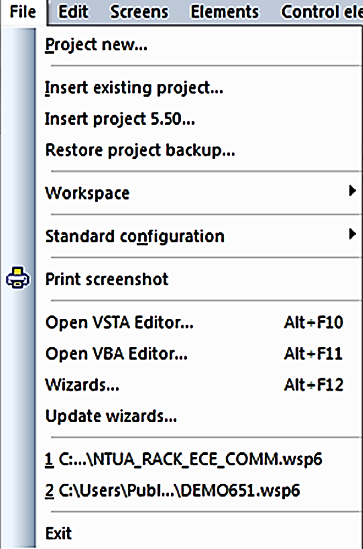The width and height of the screenshot is (363, 549).
Task: Click the Workspace menu entry
Action: click(x=199, y=193)
